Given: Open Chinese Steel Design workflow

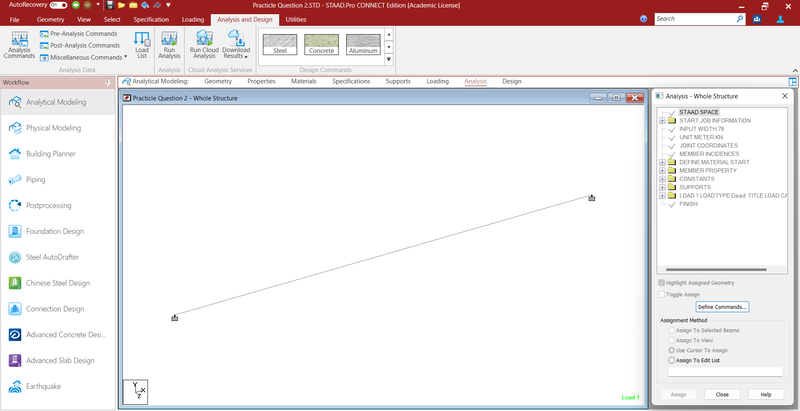Looking at the screenshot, I should [x=58, y=283].
